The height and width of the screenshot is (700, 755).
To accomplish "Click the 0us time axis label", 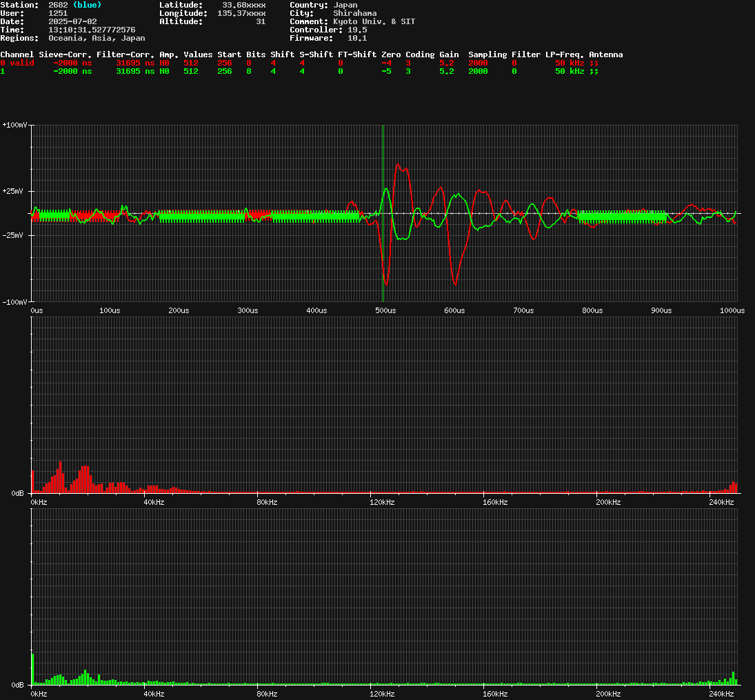I will point(37,311).
